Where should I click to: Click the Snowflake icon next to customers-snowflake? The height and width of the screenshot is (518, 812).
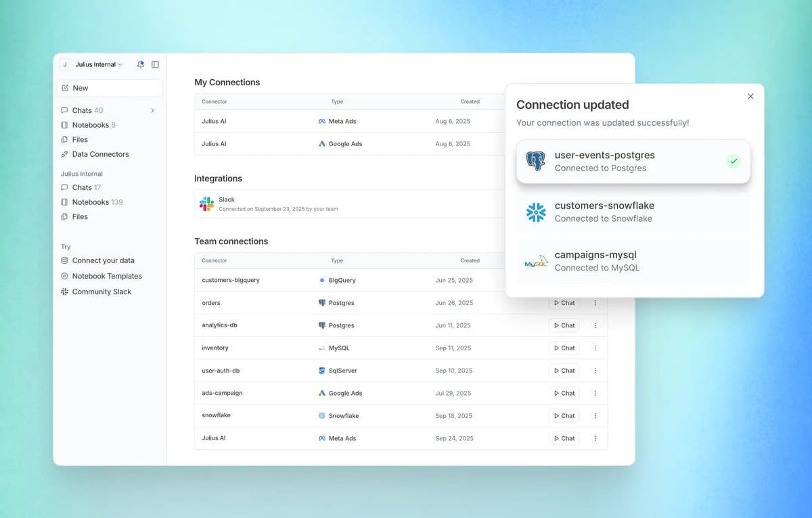pos(535,212)
